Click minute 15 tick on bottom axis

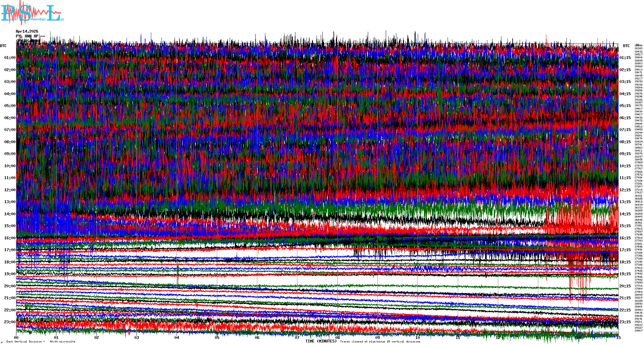click(618, 337)
